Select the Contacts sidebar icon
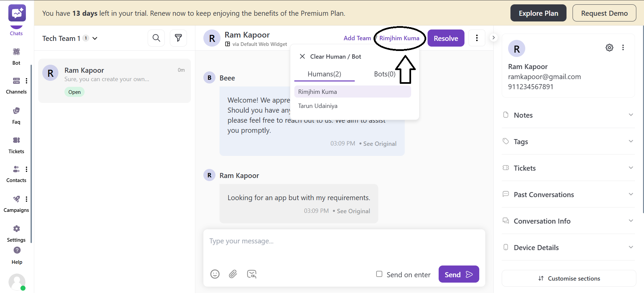 16,169
